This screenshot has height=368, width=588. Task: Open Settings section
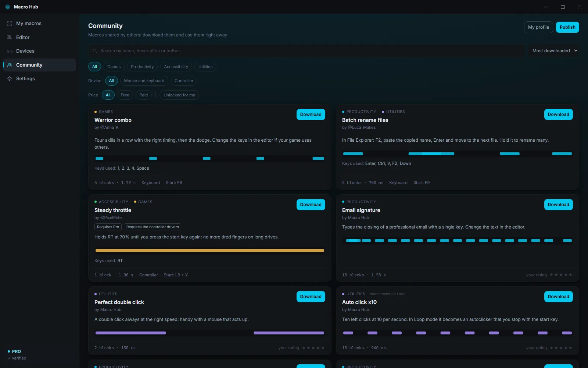pyautogui.click(x=39, y=79)
